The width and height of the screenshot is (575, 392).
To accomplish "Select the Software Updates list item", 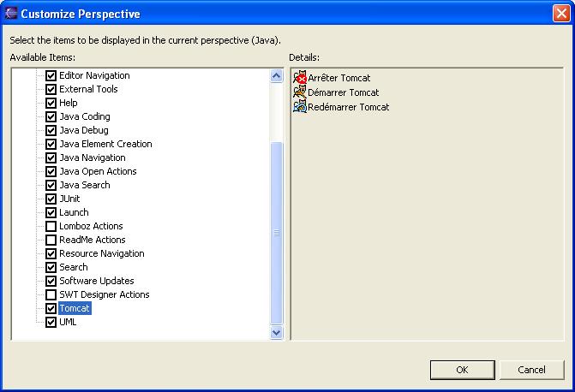I will coord(96,281).
